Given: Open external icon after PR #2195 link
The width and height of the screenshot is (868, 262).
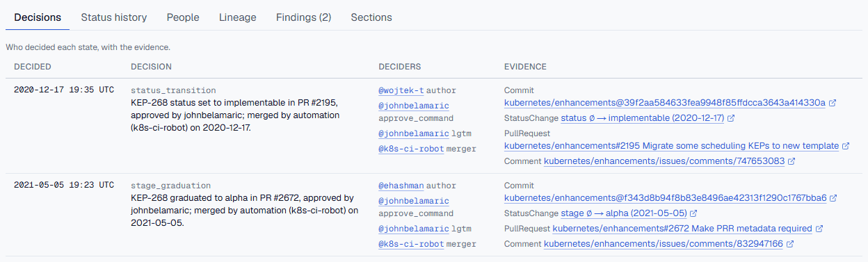Looking at the screenshot, I should tap(846, 147).
